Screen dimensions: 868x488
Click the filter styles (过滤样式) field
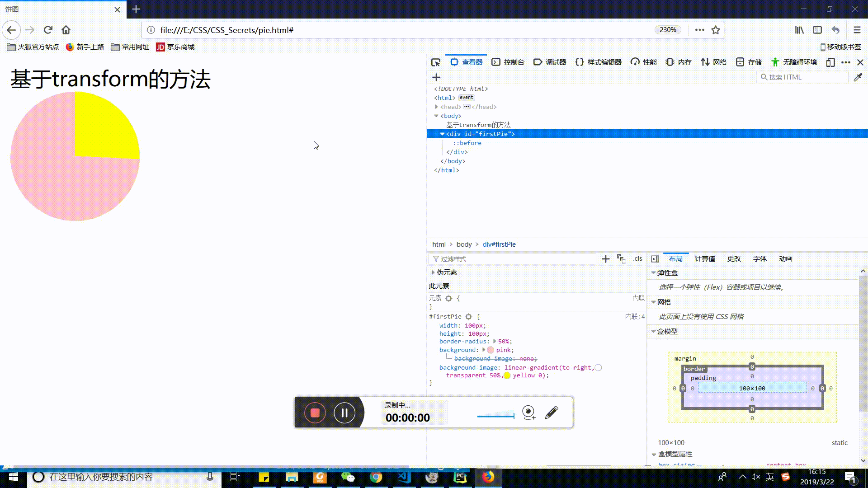click(x=512, y=259)
